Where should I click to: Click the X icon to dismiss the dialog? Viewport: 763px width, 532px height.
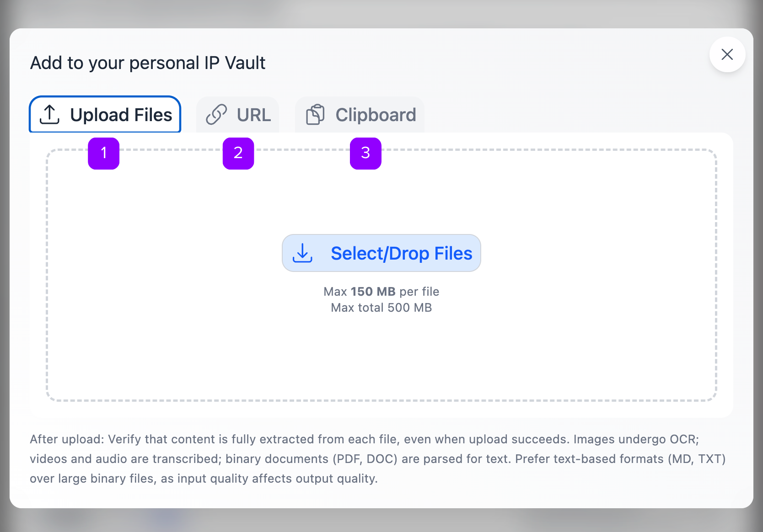point(727,54)
